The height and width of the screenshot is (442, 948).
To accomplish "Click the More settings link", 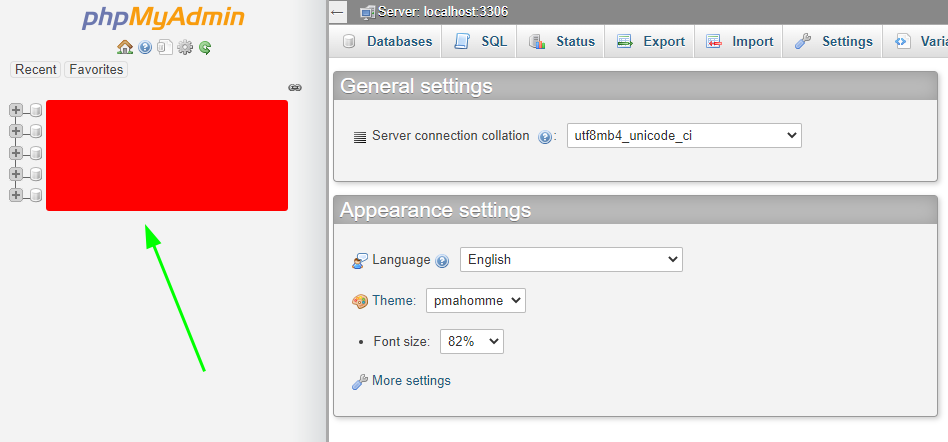I will [x=410, y=381].
